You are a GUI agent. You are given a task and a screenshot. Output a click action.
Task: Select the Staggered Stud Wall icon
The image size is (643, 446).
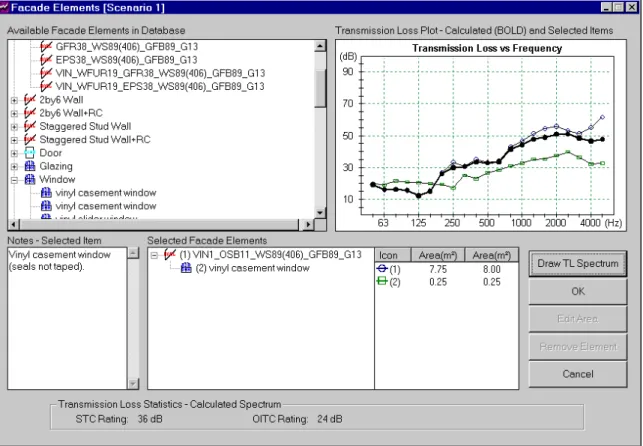30,126
